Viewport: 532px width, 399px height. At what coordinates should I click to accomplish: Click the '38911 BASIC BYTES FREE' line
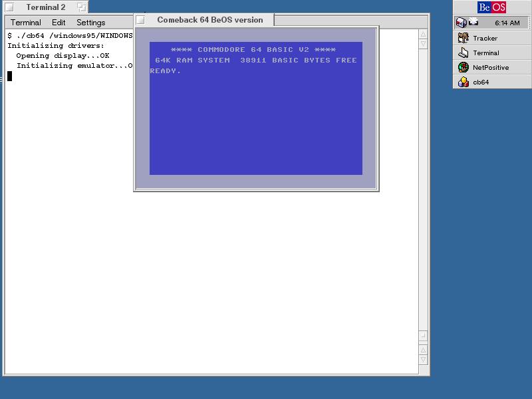[299, 61]
